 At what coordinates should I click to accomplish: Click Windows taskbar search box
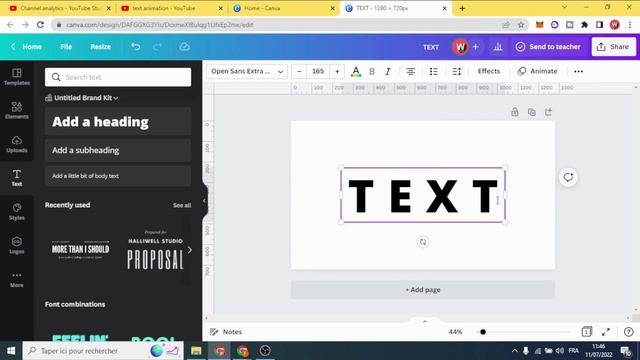pos(103,351)
